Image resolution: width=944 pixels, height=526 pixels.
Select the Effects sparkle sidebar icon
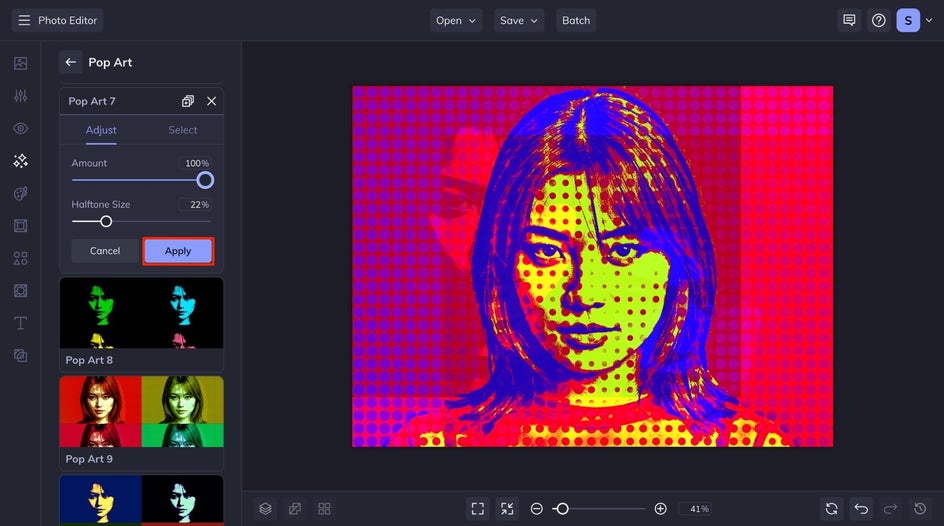tap(20, 161)
